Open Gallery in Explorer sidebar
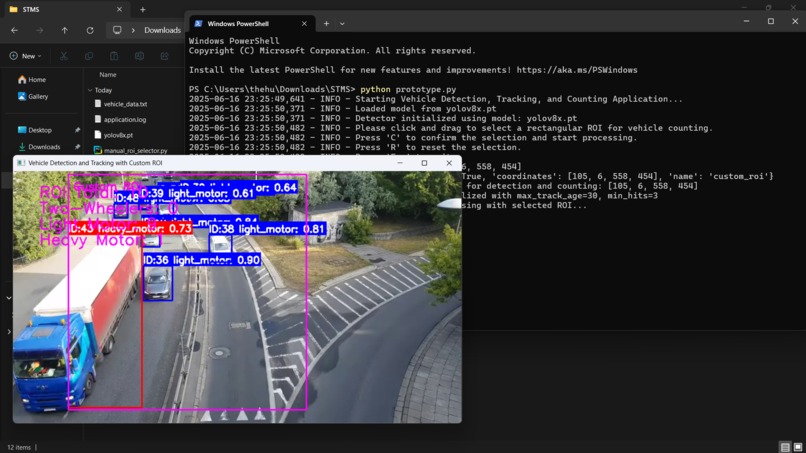Viewport: 806px width, 453px height. [x=33, y=96]
